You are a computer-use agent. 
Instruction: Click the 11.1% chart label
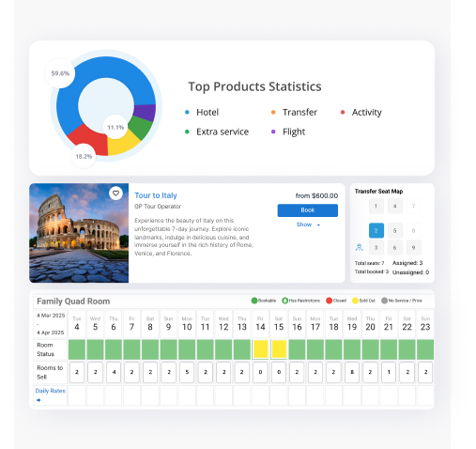115,128
